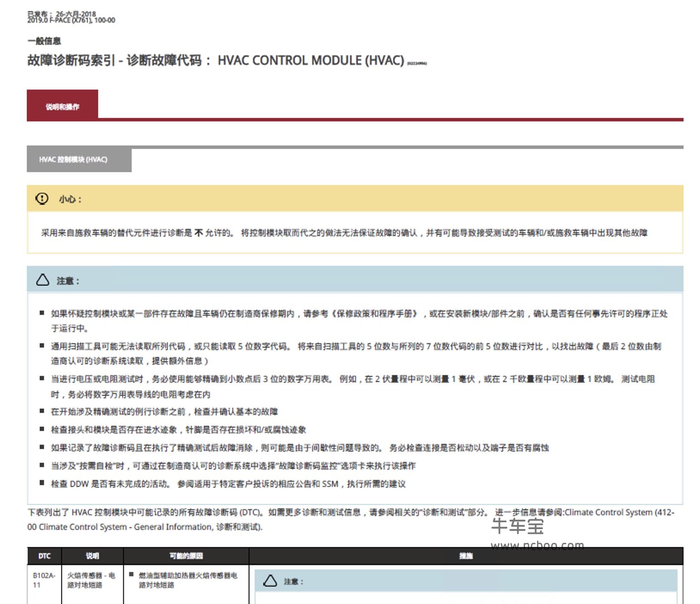Click the bullet about 间歇性问题 intermittent faults
Viewport: 700px width, 604px height.
(300, 448)
